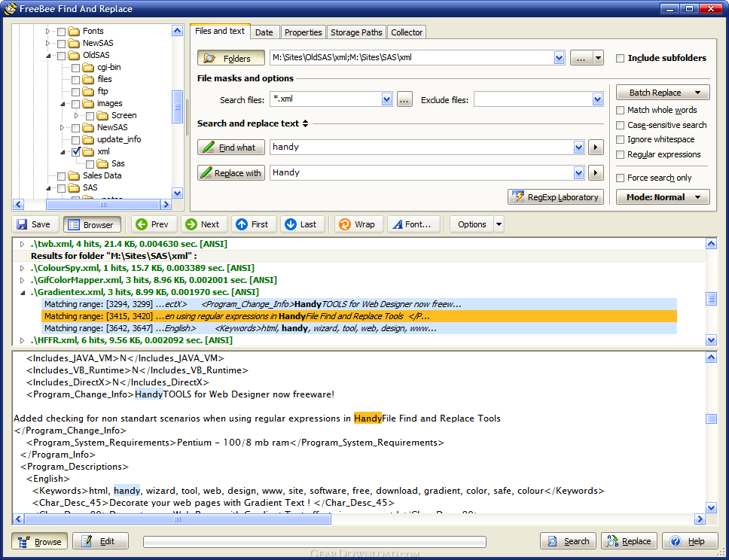Click results list scroll down arrow
729x560 pixels.
pyautogui.click(x=711, y=340)
